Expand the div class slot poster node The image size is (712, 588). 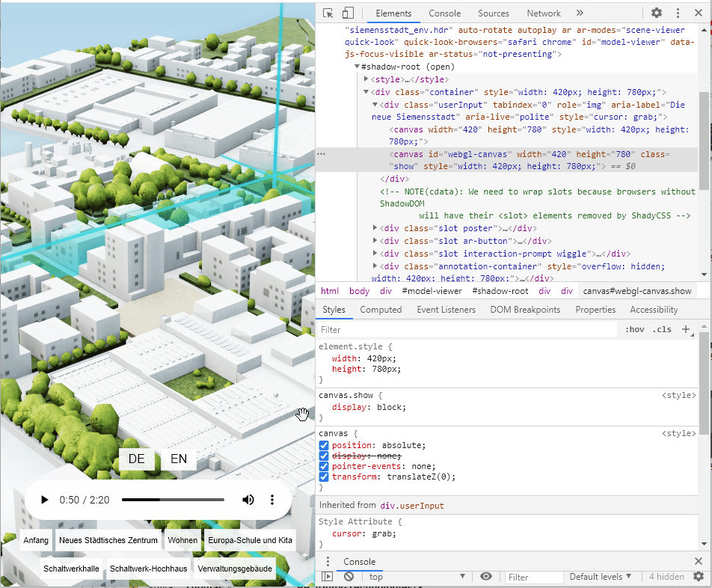point(375,228)
